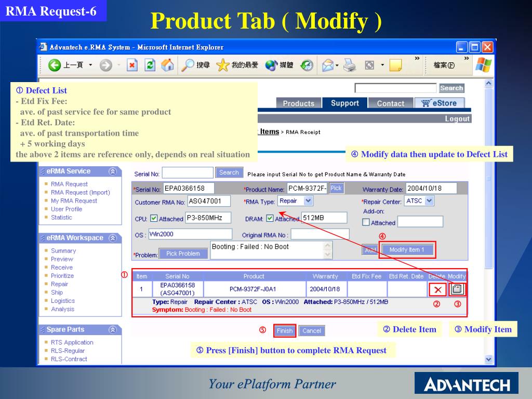
Task: Click the OS field containing Win2000
Action: 190,234
